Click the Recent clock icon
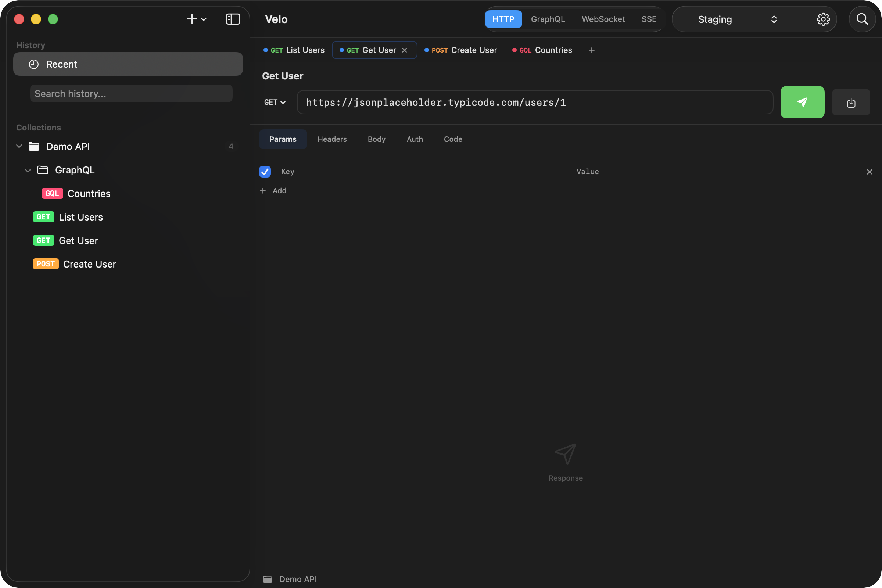Image resolution: width=882 pixels, height=588 pixels. (x=34, y=64)
